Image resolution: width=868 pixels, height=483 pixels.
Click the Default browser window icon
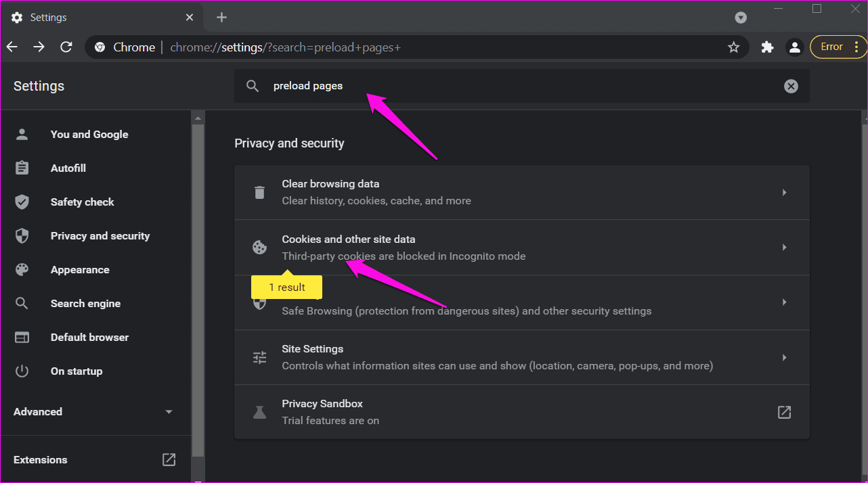tap(22, 337)
